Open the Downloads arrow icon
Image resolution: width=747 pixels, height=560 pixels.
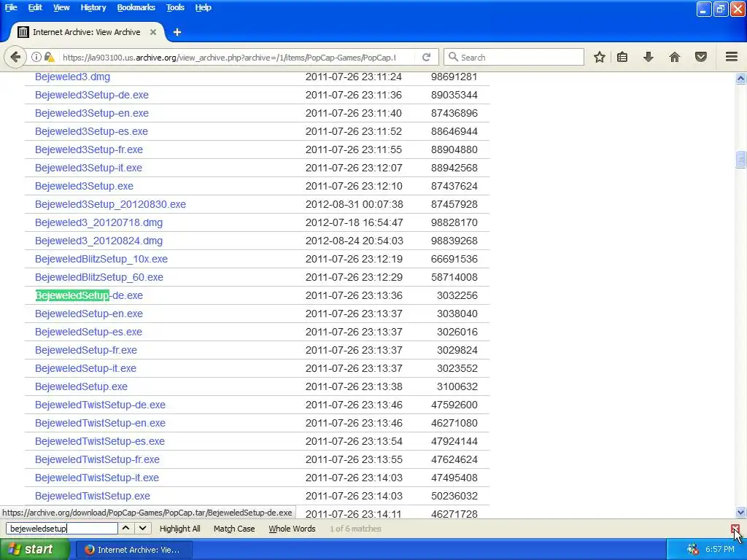coord(649,57)
